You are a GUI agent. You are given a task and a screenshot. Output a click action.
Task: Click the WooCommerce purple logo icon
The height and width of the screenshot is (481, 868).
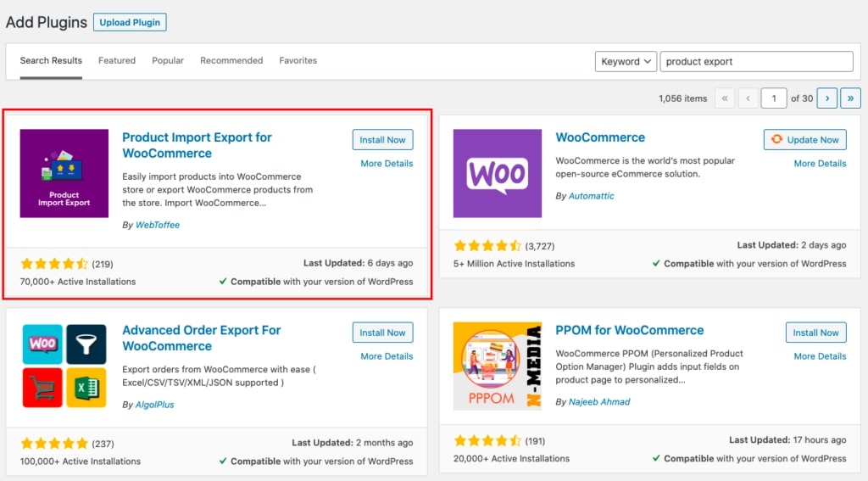[x=498, y=173]
